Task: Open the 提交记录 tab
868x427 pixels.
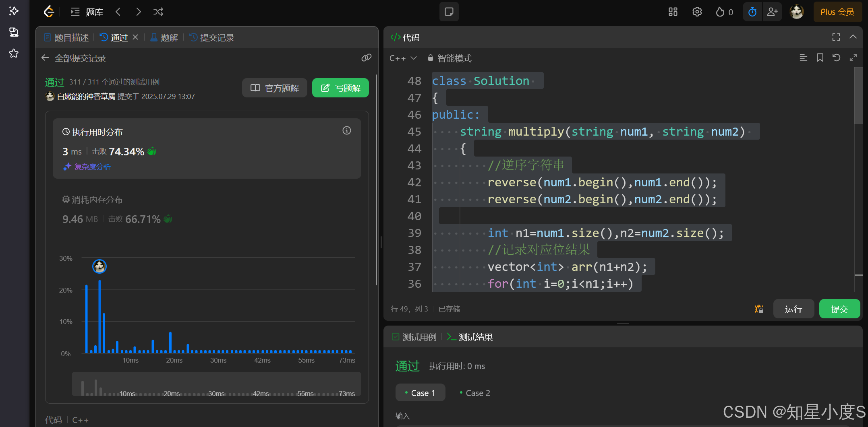Action: coord(212,37)
